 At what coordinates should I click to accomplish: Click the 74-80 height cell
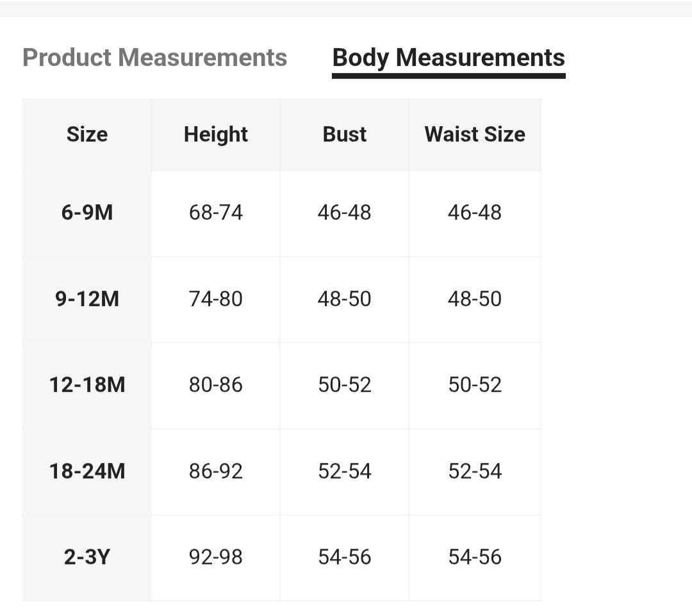point(216,299)
